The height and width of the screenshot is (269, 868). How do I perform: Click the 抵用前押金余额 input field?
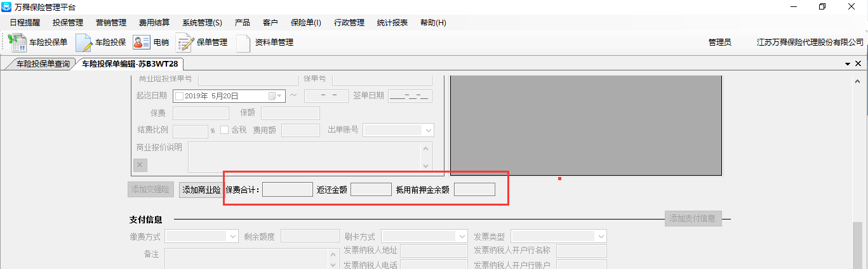pyautogui.click(x=474, y=189)
